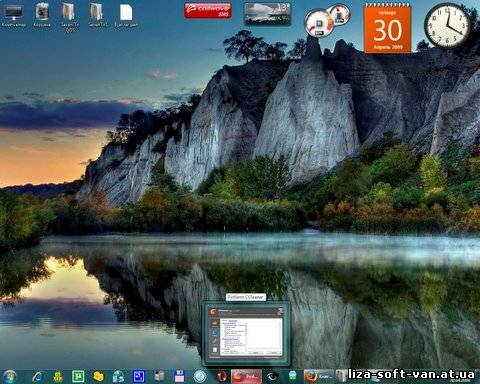This screenshot has height=384, width=480.
Task: Open the blank document file on the desktop
Action: coord(126,15)
